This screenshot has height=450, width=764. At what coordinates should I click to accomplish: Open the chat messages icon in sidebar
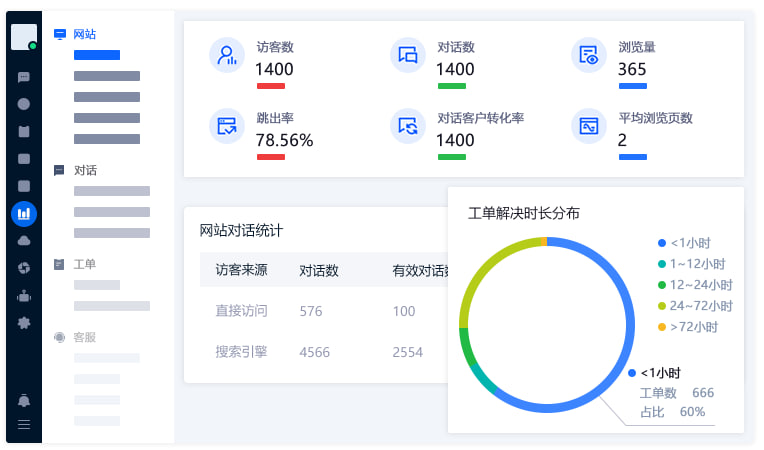pos(24,77)
